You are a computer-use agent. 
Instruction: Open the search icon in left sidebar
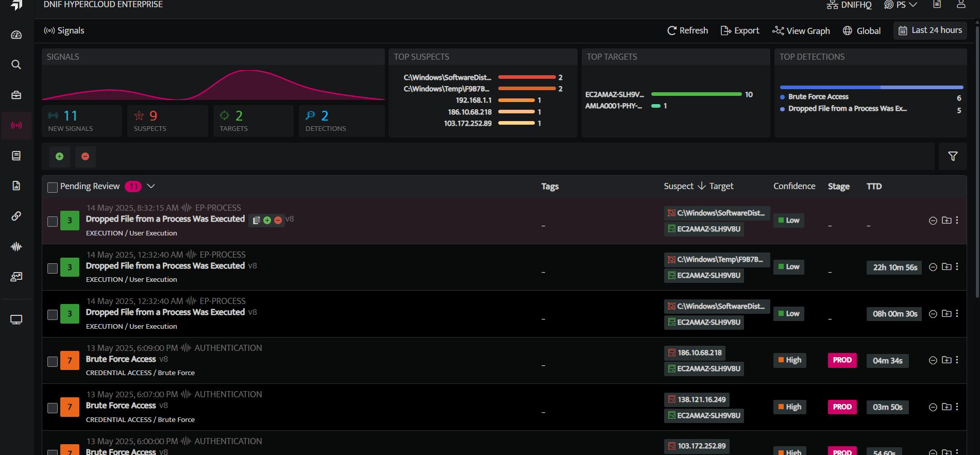pyautogui.click(x=16, y=64)
